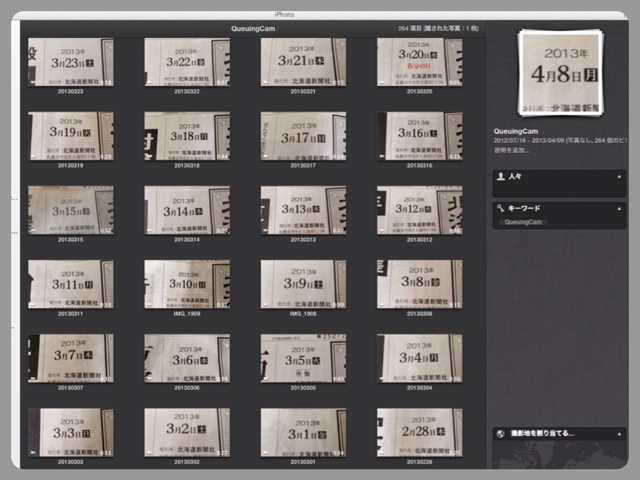Click the 2012/07/18 - 2013/04/09 date range text
Image resolution: width=640 pixels, height=480 pixels.
(529, 140)
